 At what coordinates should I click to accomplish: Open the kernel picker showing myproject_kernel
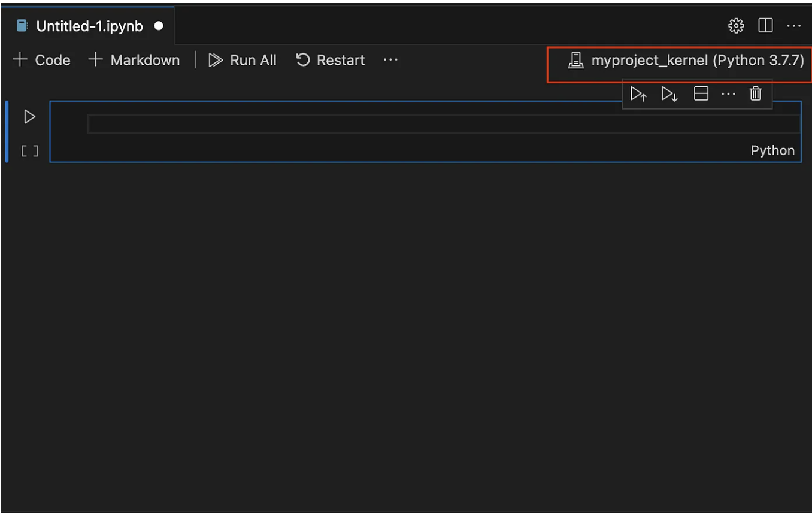[x=678, y=60]
